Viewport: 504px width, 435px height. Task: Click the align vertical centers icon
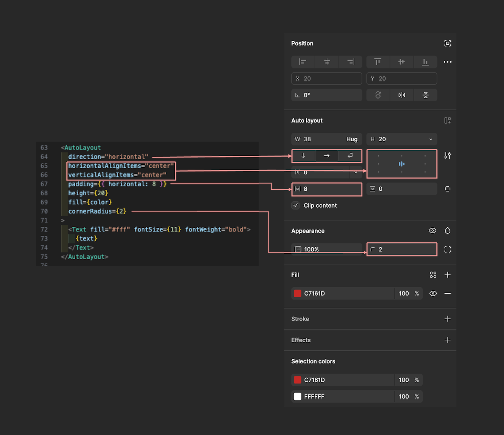[x=401, y=62]
